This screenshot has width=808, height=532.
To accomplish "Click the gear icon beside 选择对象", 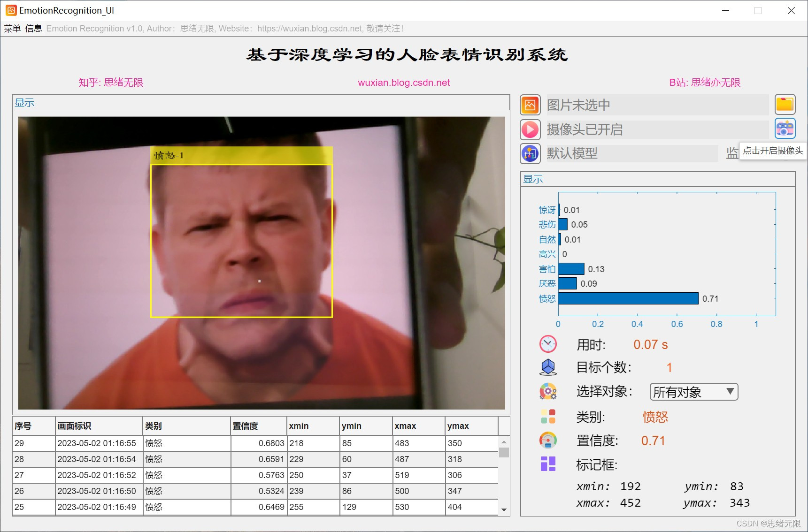I will point(548,391).
